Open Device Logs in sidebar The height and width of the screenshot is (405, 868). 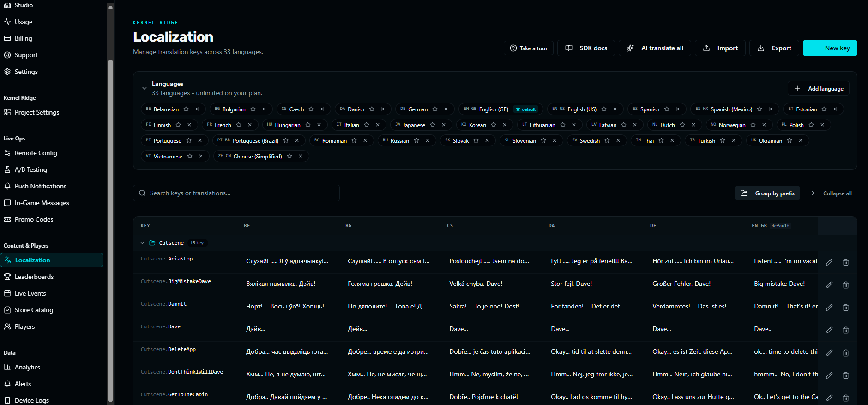coord(52,400)
